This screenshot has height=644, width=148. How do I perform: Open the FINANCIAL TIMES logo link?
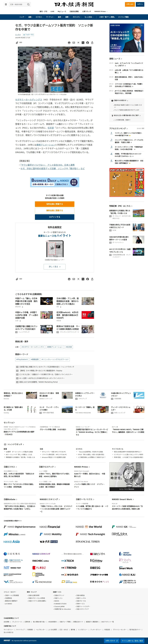[x=87, y=542]
